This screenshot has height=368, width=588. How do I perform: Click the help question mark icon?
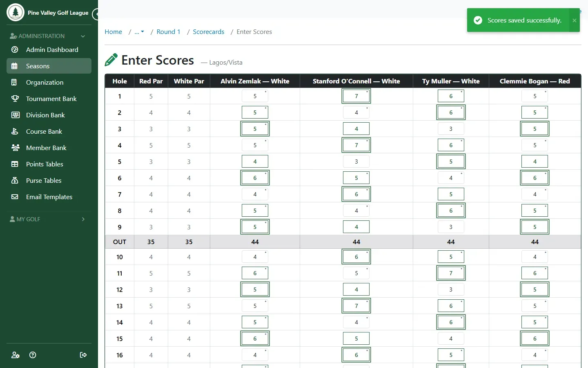pyautogui.click(x=33, y=355)
